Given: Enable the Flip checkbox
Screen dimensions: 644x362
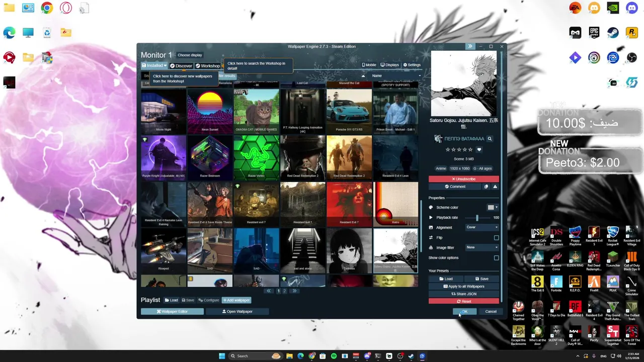Looking at the screenshot, I should pos(497,238).
